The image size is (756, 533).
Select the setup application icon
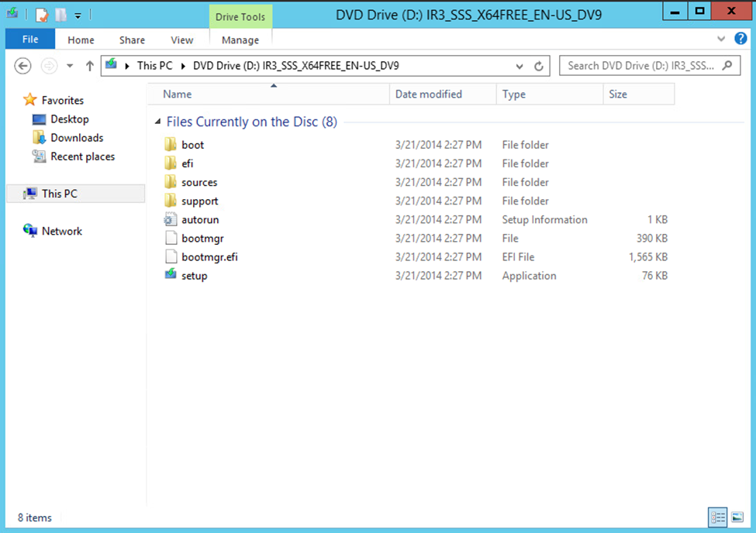pos(170,275)
